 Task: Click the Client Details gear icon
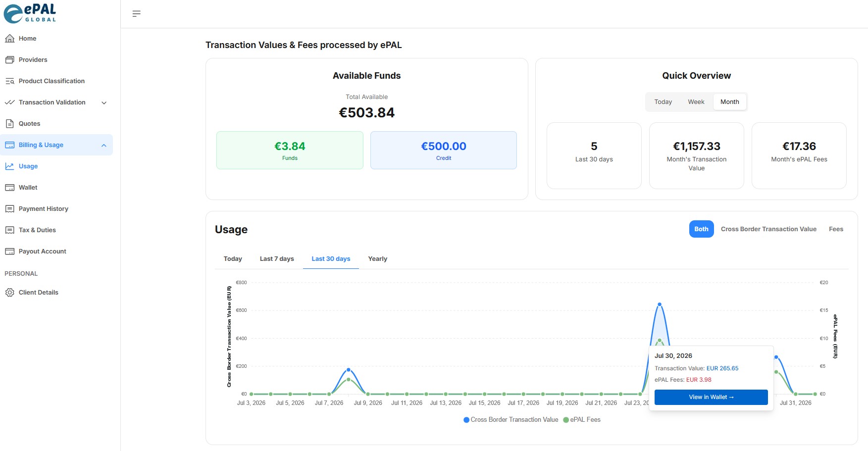click(9, 293)
